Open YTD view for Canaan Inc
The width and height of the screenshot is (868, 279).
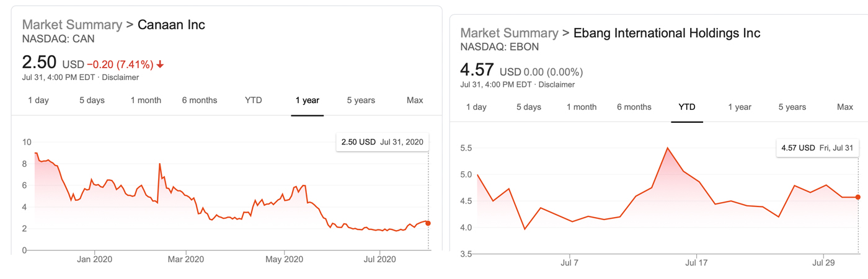(254, 100)
